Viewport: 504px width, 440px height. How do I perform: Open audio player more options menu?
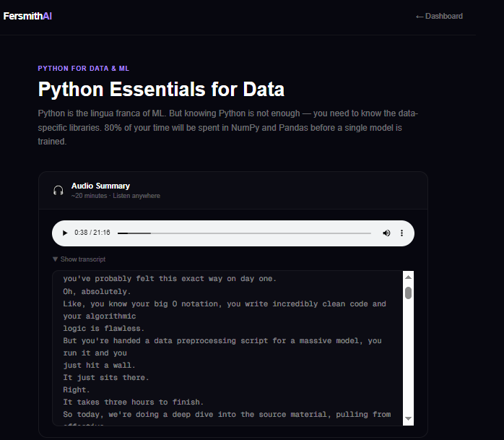click(x=401, y=233)
